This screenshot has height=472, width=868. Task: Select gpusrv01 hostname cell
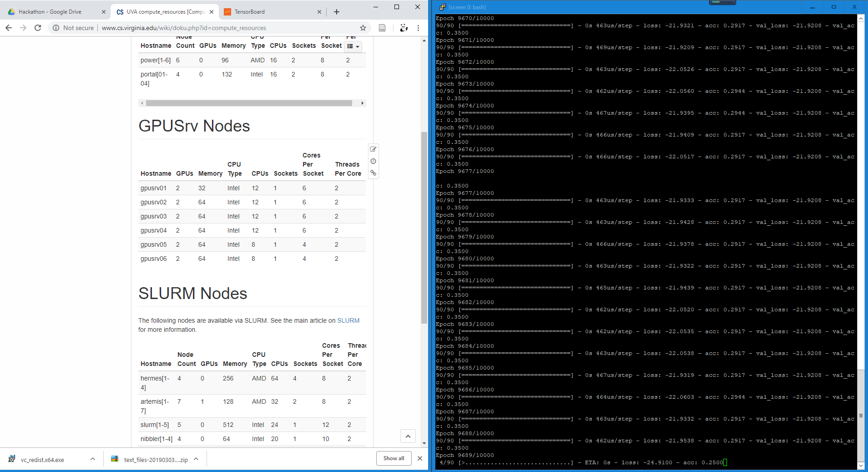pos(154,188)
